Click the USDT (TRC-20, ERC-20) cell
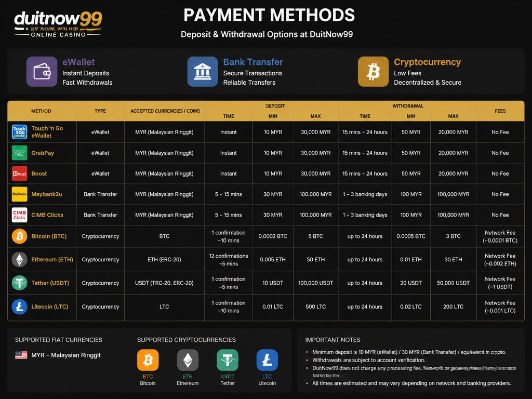The image size is (532, 399). click(164, 283)
